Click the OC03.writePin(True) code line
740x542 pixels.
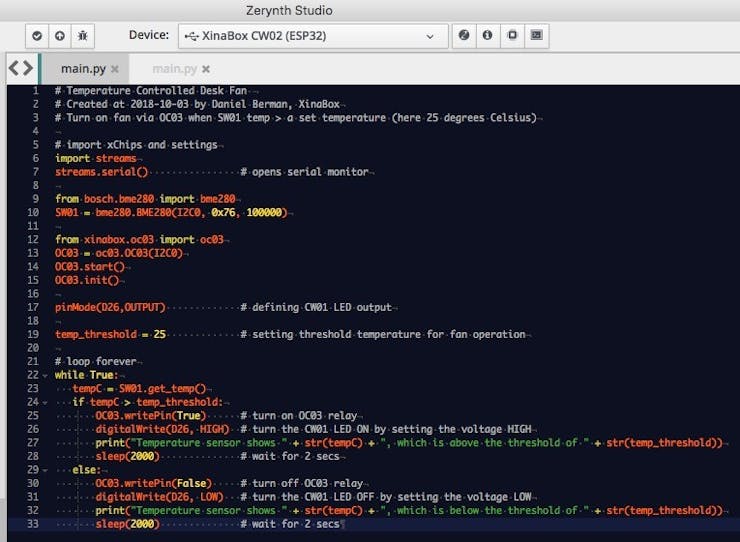pos(151,415)
